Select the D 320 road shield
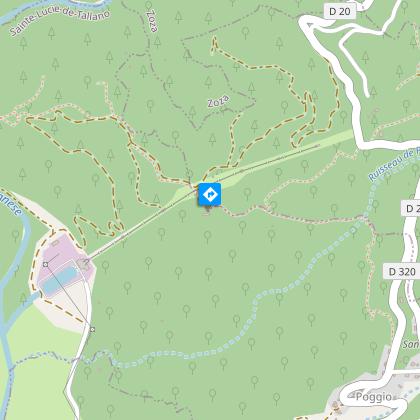Screen dimensions: 420x420 pos(402,272)
